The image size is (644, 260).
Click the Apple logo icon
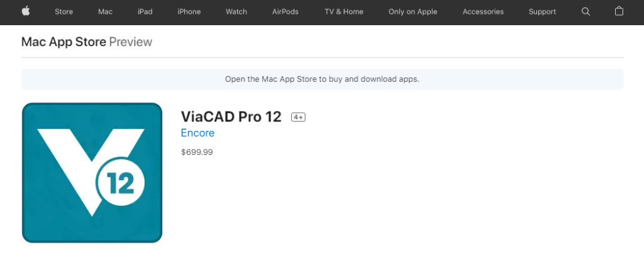pos(25,11)
